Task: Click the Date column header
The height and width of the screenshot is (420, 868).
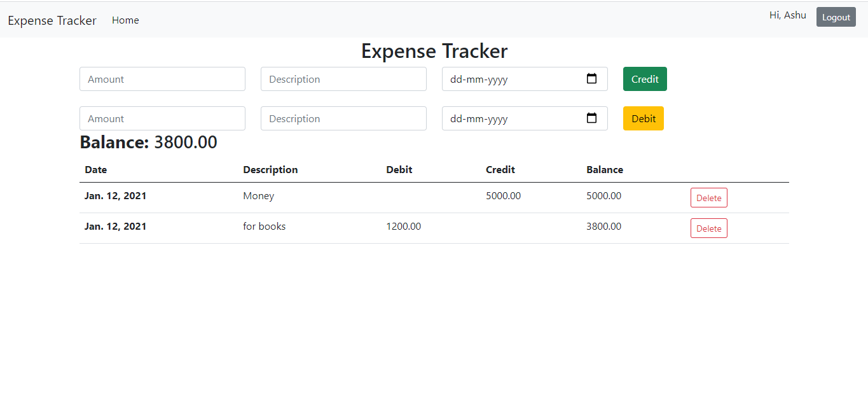Action: pyautogui.click(x=95, y=169)
